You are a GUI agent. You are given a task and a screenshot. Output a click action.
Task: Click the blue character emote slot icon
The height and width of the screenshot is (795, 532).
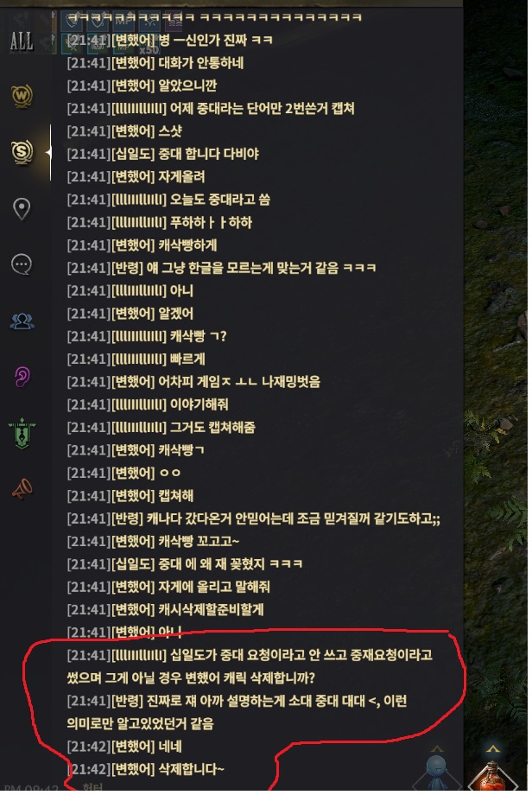pyautogui.click(x=436, y=773)
